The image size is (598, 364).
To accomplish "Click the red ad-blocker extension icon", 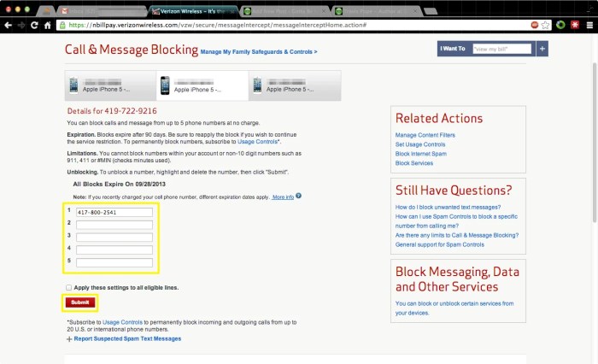I will 535,25.
